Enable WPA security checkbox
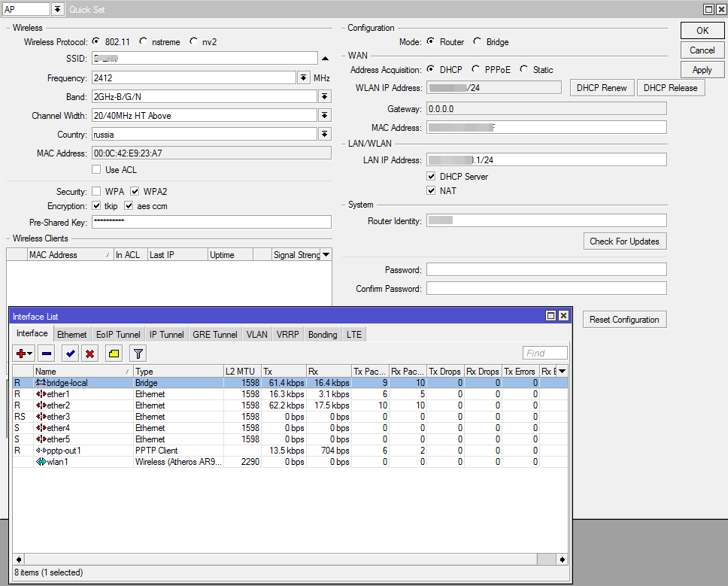This screenshot has height=586, width=728. (x=96, y=191)
